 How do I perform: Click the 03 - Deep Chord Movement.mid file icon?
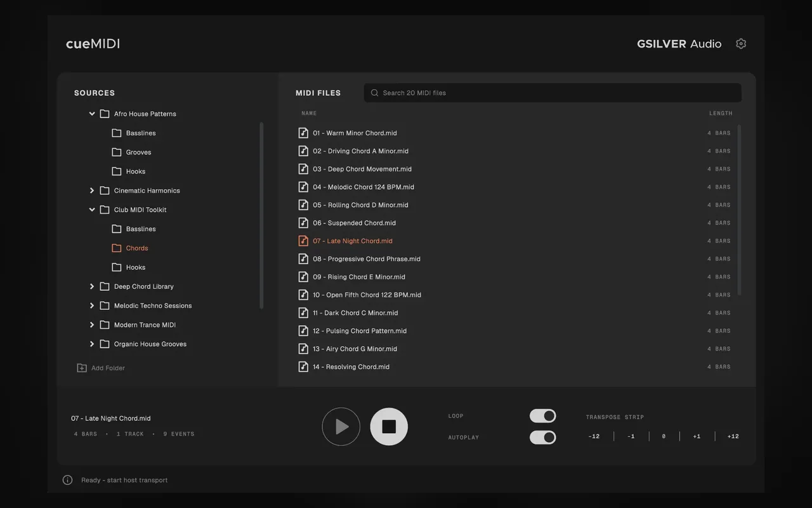(x=303, y=169)
